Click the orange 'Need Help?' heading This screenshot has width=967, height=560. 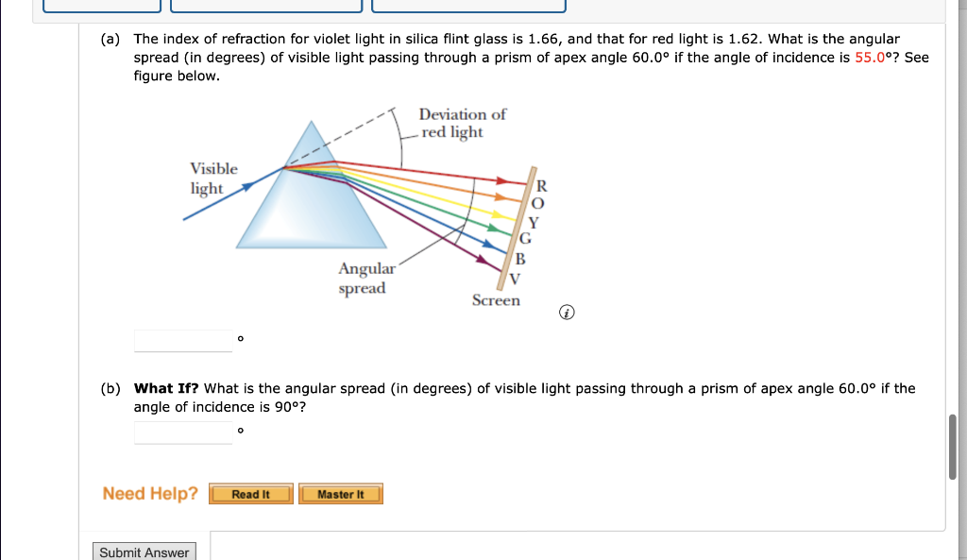[150, 493]
